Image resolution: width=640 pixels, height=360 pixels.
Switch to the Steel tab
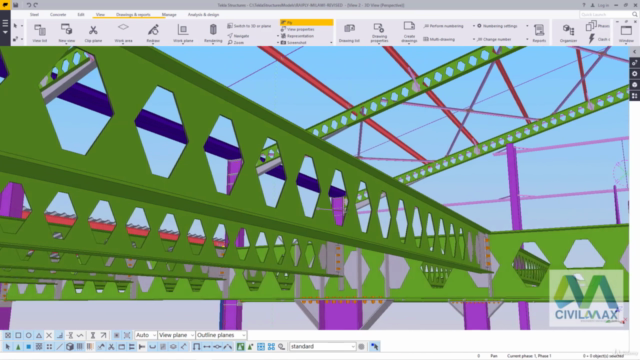coord(34,14)
